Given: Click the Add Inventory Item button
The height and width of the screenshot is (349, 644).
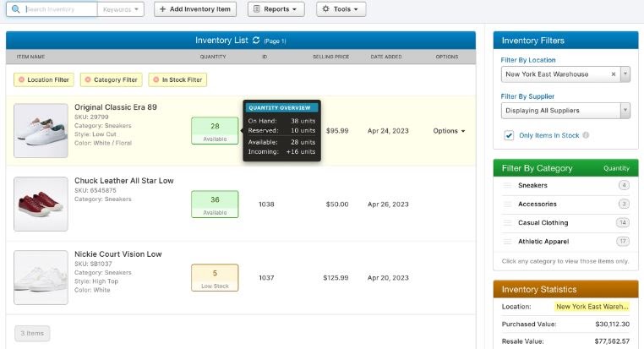Looking at the screenshot, I should 195,9.
